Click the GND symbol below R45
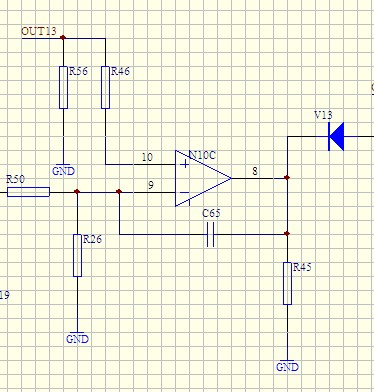Viewport: 374px width, 392px height. pyautogui.click(x=287, y=367)
